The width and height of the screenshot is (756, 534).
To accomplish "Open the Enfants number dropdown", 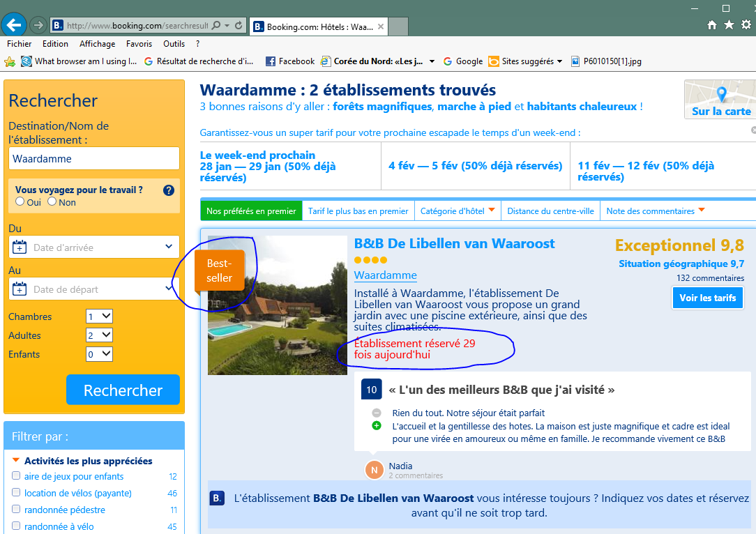I will click(x=99, y=354).
